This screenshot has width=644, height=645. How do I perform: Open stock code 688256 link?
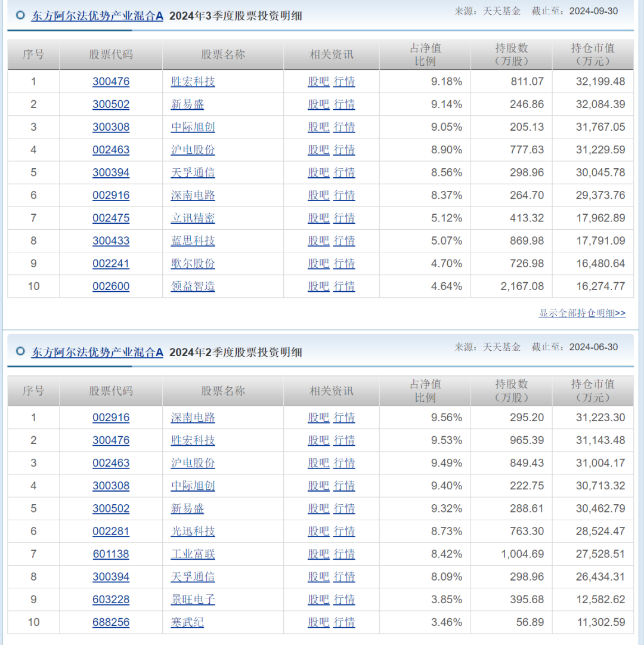111,622
